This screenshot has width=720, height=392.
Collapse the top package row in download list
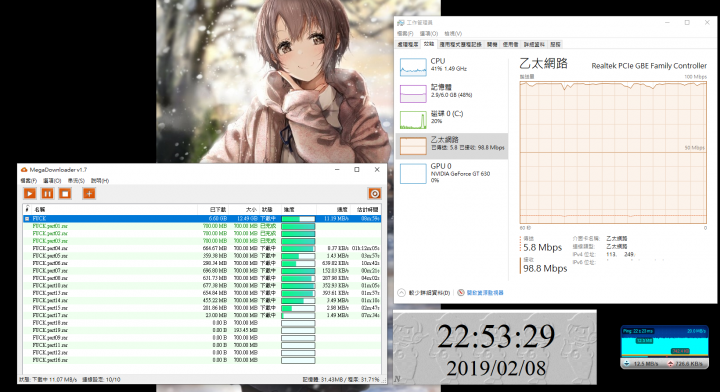click(27, 218)
